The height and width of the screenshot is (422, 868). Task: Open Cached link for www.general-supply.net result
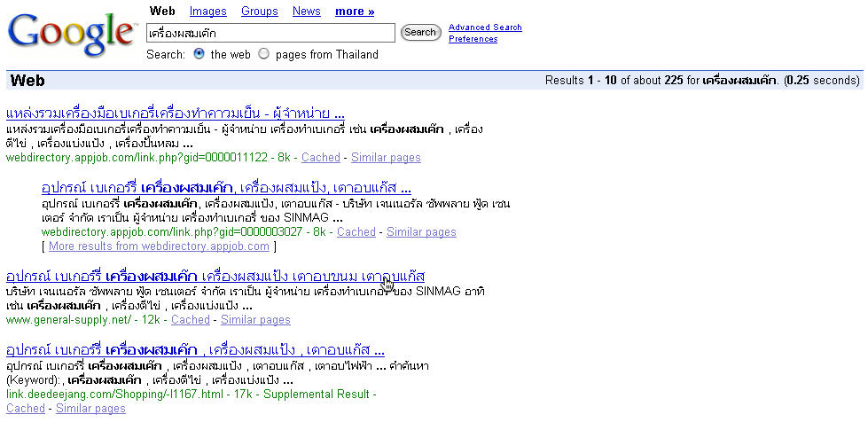191,319
